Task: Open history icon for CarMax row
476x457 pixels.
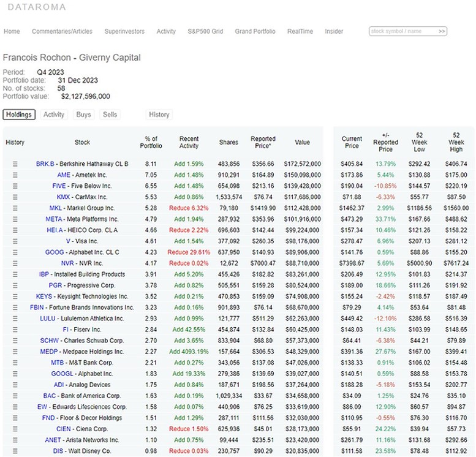Action: click(15, 197)
